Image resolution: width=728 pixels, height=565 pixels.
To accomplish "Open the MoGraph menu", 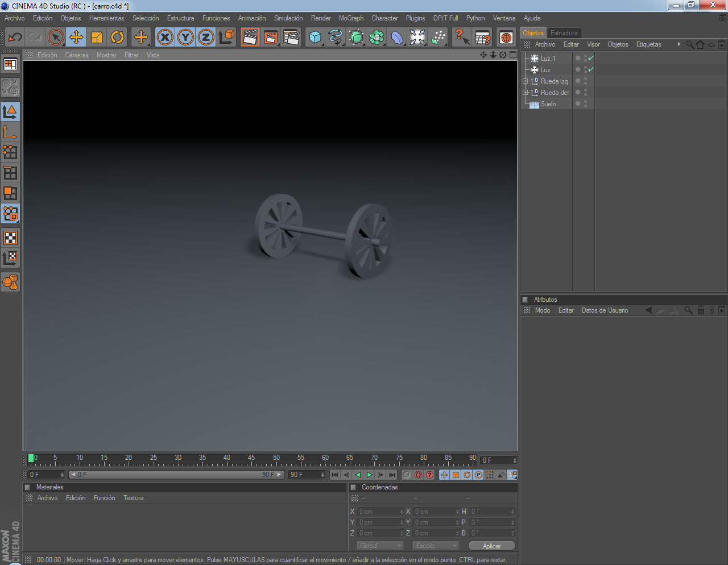I will (351, 18).
